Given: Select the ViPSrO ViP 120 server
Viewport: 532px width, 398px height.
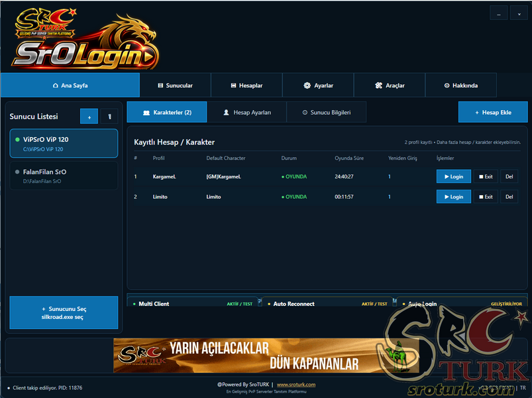Looking at the screenshot, I should click(x=64, y=143).
